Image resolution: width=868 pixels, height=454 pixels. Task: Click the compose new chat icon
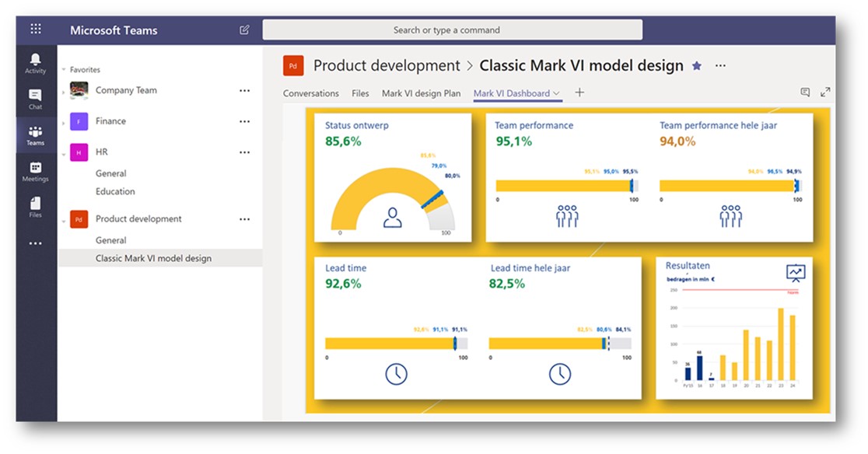(x=244, y=30)
